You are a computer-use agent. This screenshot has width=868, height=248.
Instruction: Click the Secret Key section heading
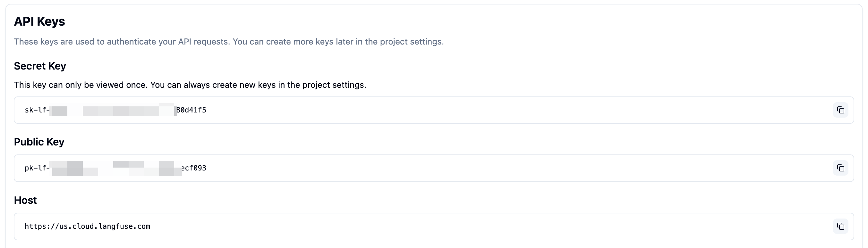tap(40, 66)
